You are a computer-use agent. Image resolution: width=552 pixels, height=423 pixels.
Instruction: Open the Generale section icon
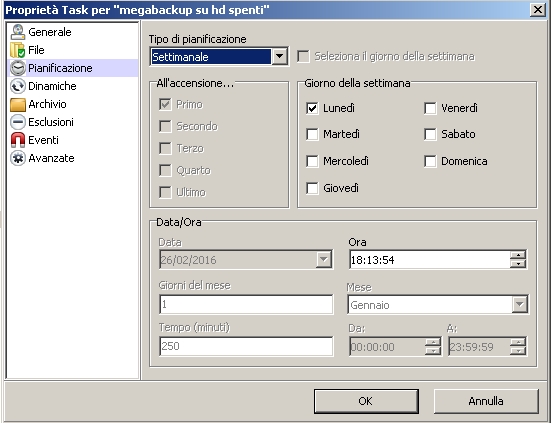(18, 32)
